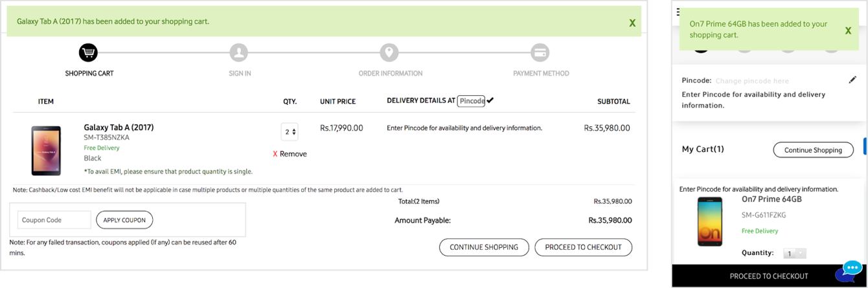The width and height of the screenshot is (868, 288).
Task: Click Free Delivery text under Galaxy Tab A
Action: [x=102, y=148]
